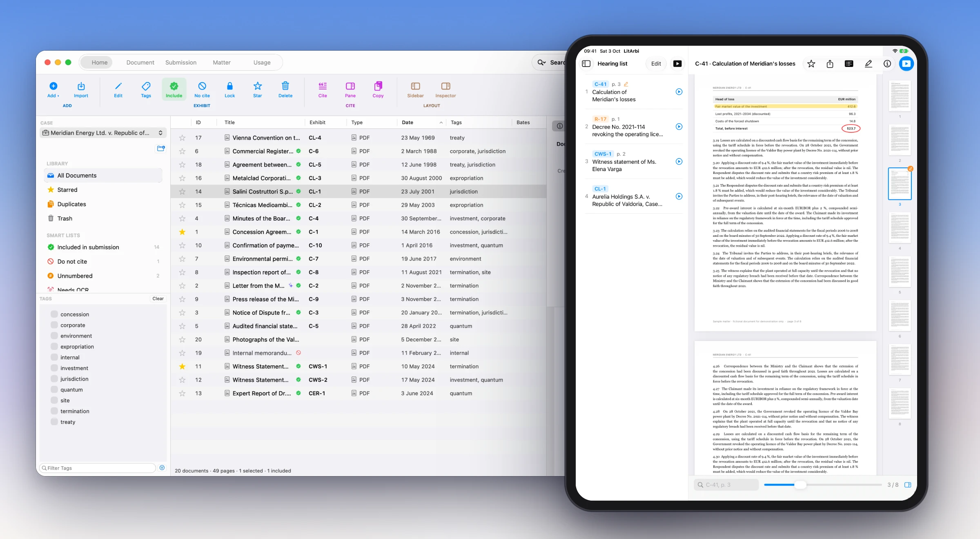The image size is (980, 539).
Task: Click the Add document icon
Action: pos(53,89)
